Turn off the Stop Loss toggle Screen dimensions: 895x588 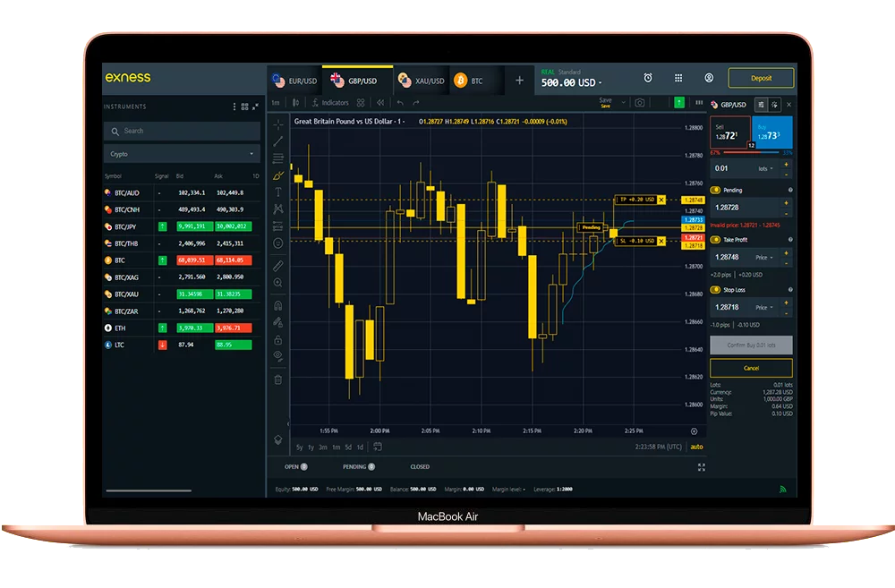[x=716, y=290]
